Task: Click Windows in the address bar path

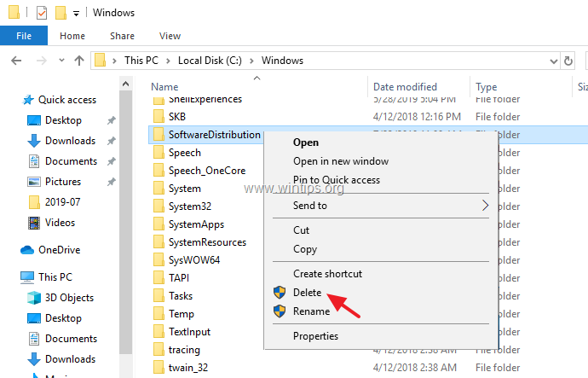Action: click(282, 61)
